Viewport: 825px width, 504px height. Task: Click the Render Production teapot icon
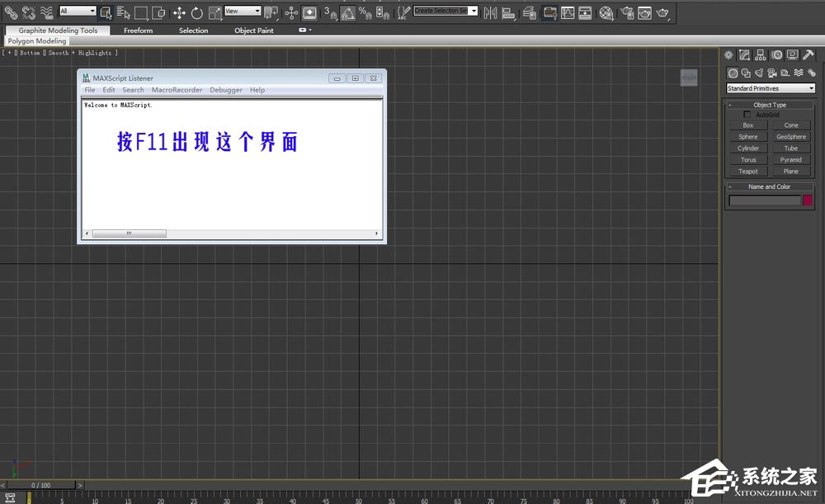tap(662, 12)
